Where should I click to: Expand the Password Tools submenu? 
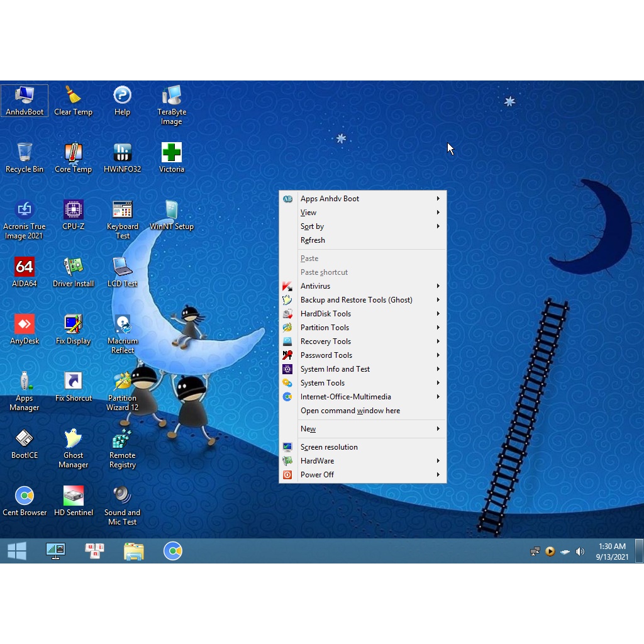point(363,355)
